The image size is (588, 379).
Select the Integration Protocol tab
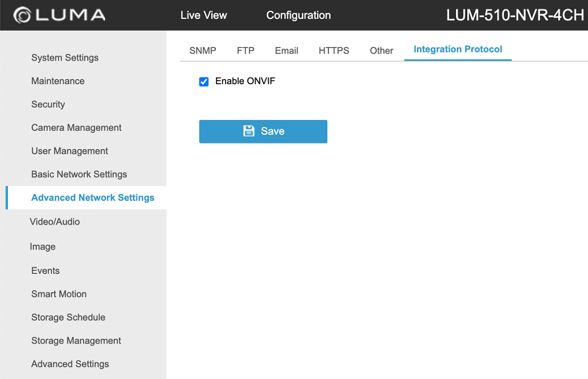[x=458, y=49]
